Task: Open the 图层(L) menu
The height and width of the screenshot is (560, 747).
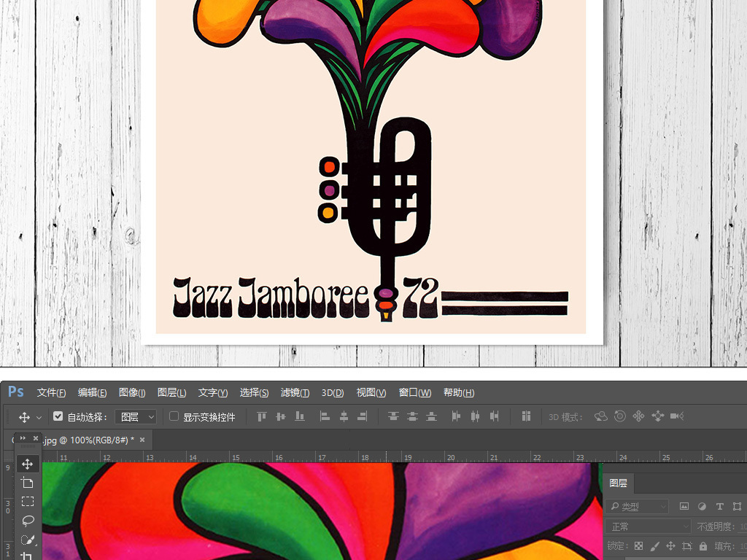Action: point(171,392)
